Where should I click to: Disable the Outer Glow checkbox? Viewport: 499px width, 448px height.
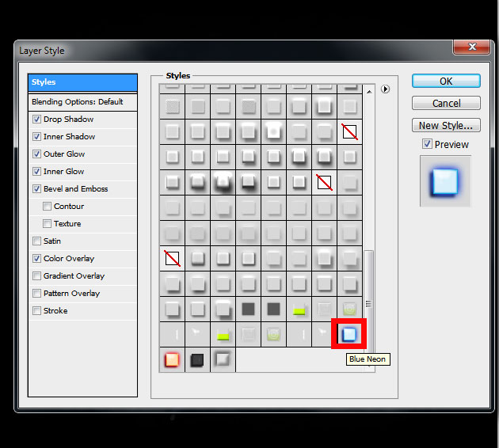tap(37, 154)
